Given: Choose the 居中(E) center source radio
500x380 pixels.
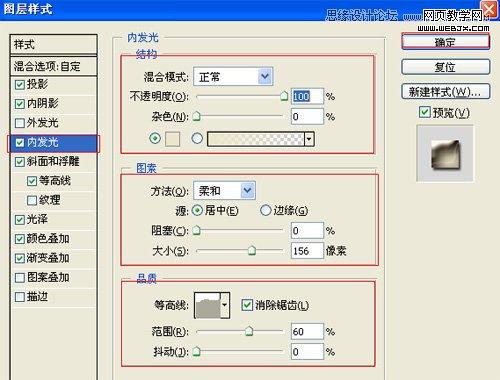Looking at the screenshot, I should [x=197, y=210].
